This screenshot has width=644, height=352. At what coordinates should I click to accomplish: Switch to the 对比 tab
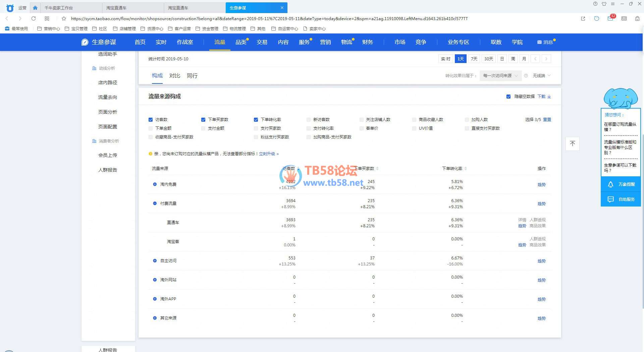175,76
